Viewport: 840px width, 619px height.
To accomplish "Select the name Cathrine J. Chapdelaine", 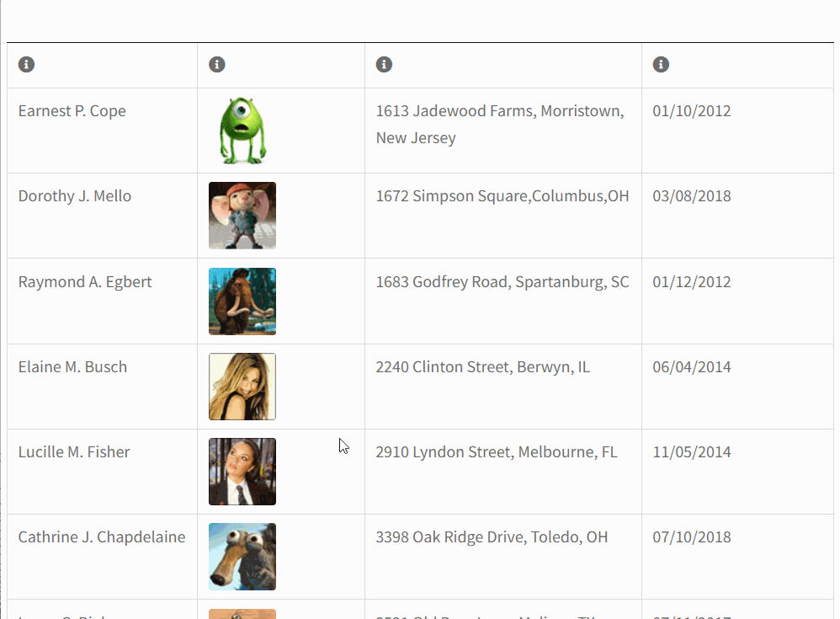I will tap(102, 537).
